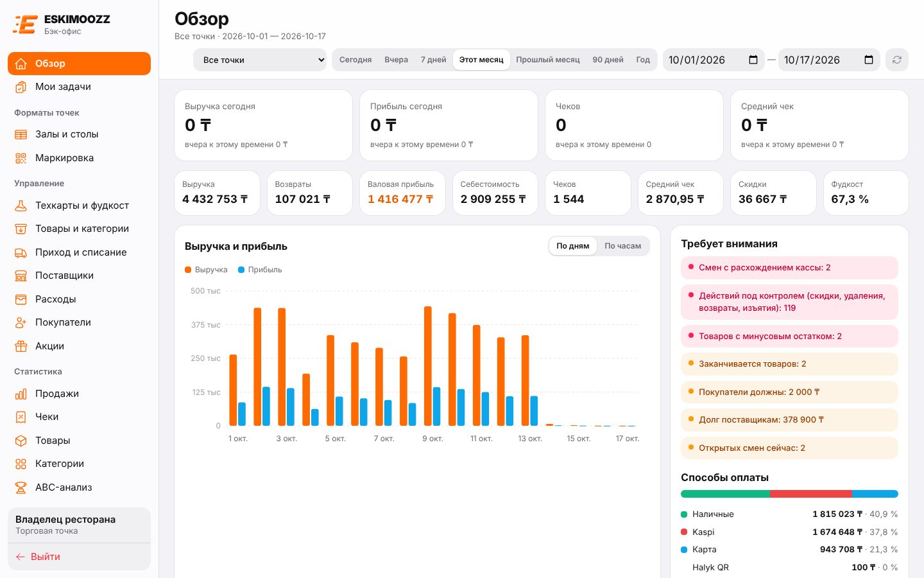Open Маркировка via its QR code icon
The image size is (924, 578).
pos(21,158)
